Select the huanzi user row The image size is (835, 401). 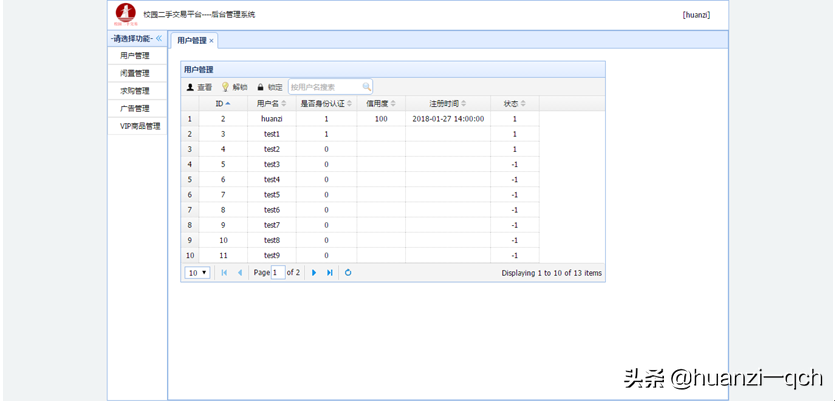pyautogui.click(x=360, y=119)
